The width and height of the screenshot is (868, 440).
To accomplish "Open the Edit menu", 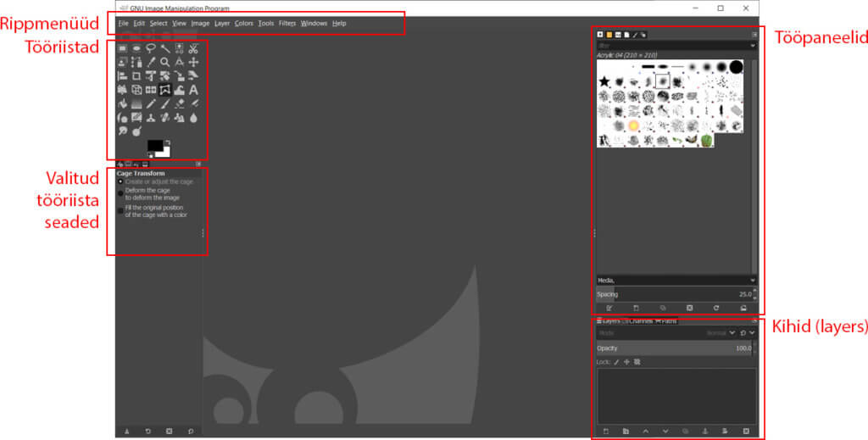I will coord(139,23).
